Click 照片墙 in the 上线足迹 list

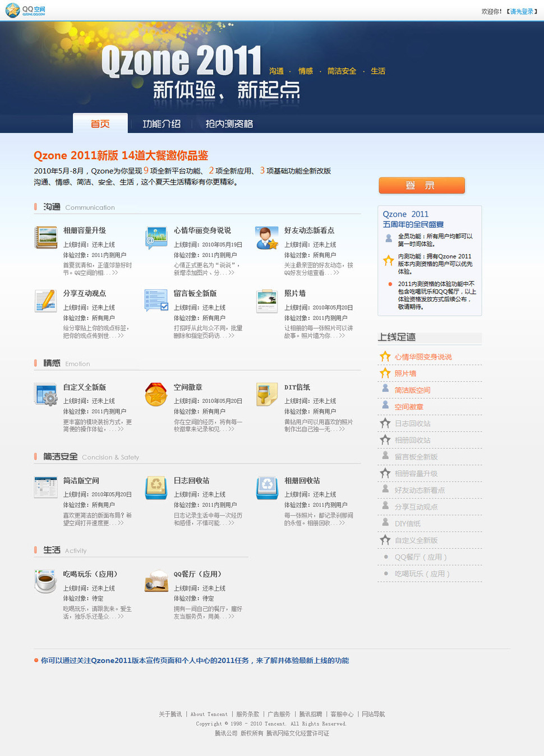click(x=405, y=374)
